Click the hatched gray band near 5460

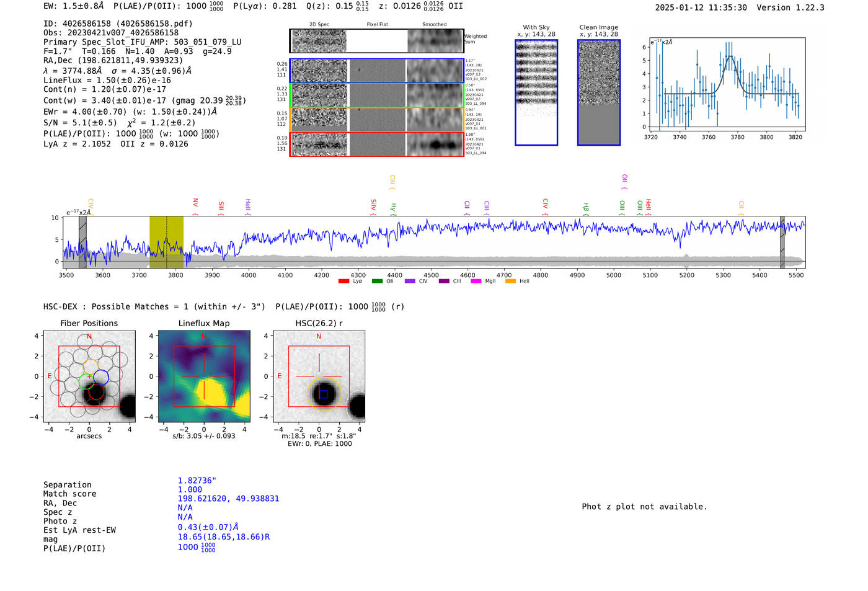782,242
